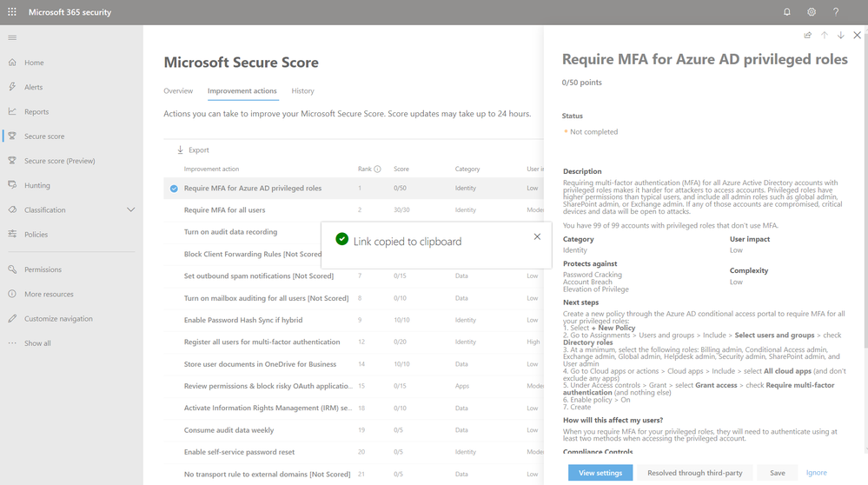Switch to the Overview tab
Screen dimensions: 868x485
178,90
